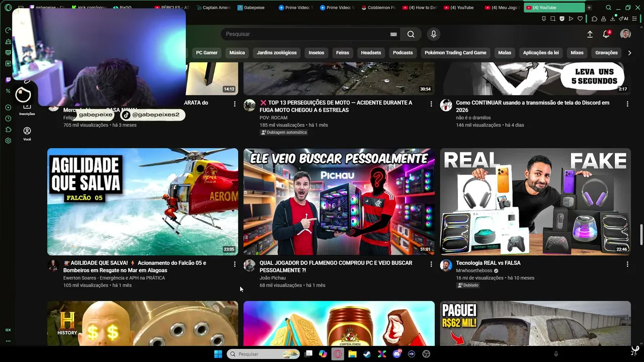Filter the feed by the 'Música' chip
644x362 pixels.
[x=237, y=53]
